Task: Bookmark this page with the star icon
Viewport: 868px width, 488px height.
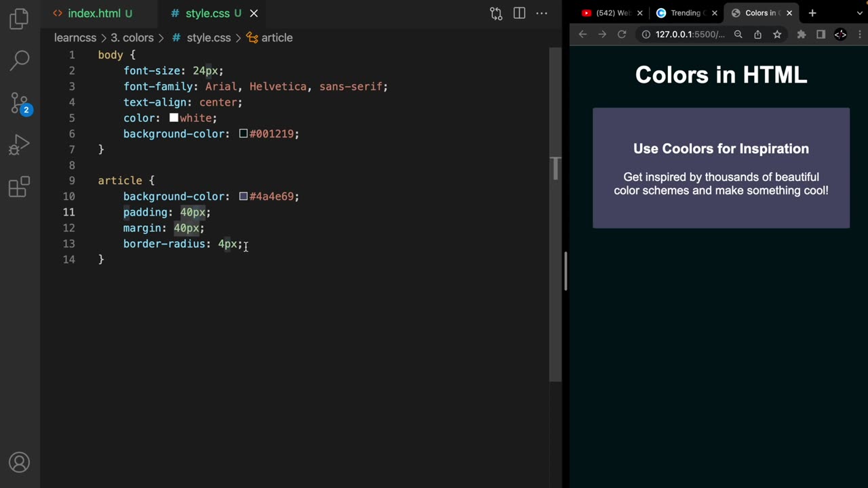Action: 777,35
